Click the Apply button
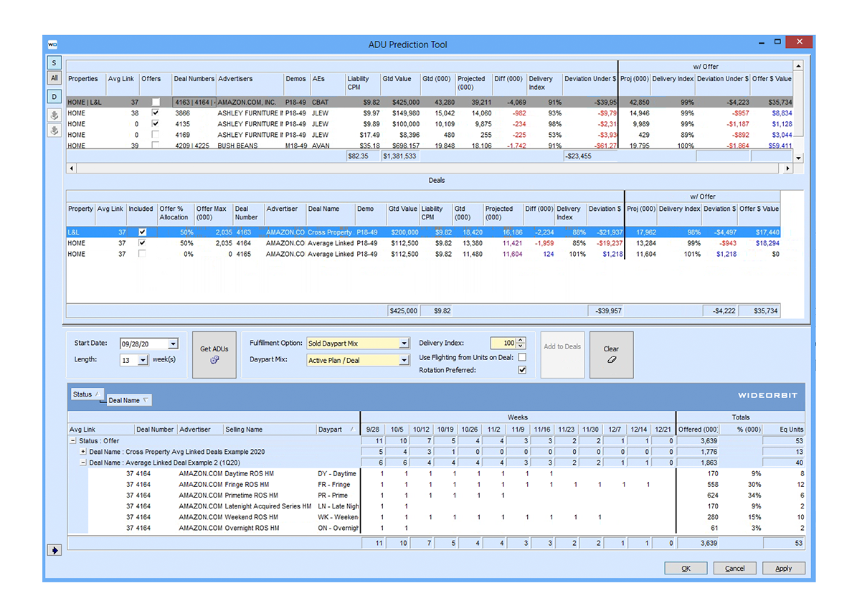Viewport: 857px width, 616px height. coord(783,569)
